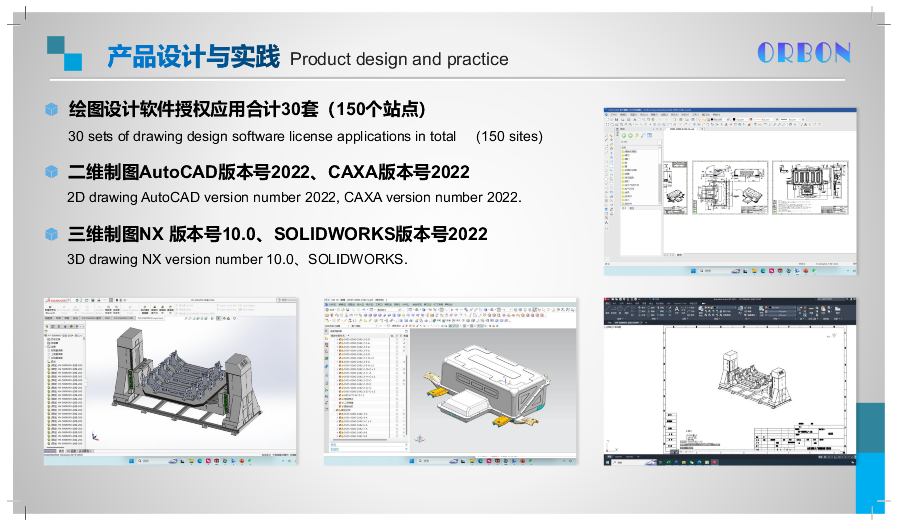Image resolution: width=897 pixels, height=526 pixels.
Task: Click the ORBON logo on the slide
Action: (x=803, y=53)
